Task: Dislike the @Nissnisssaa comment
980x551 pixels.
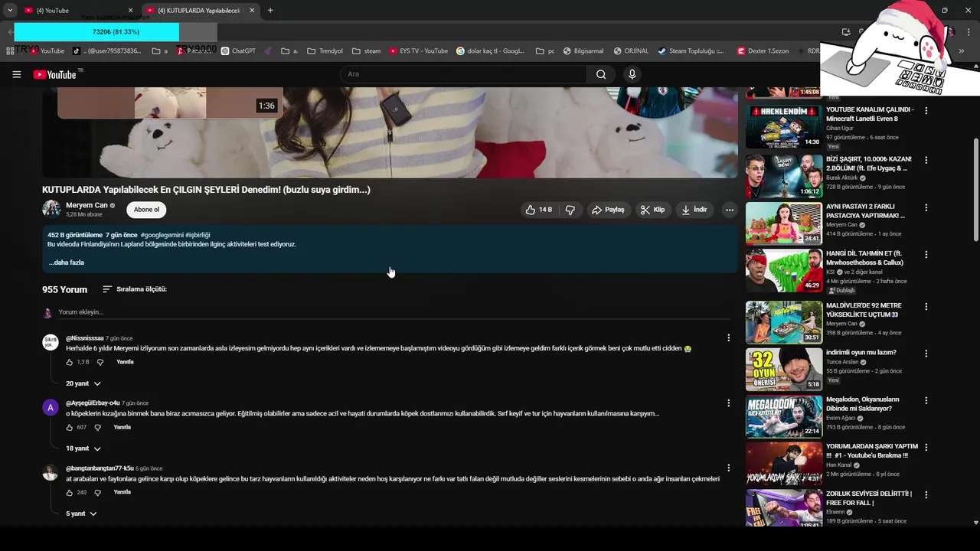Action: pyautogui.click(x=100, y=362)
